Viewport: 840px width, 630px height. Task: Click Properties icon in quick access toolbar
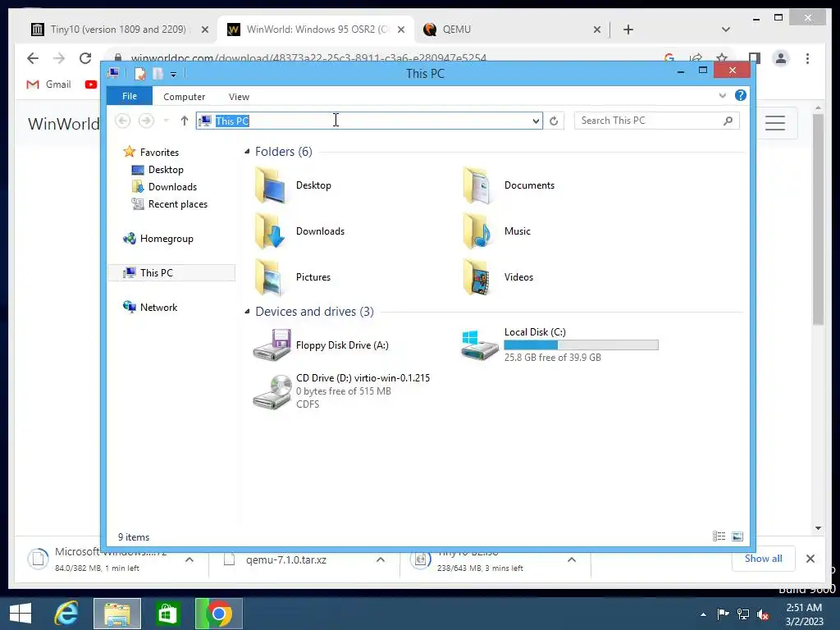(139, 73)
